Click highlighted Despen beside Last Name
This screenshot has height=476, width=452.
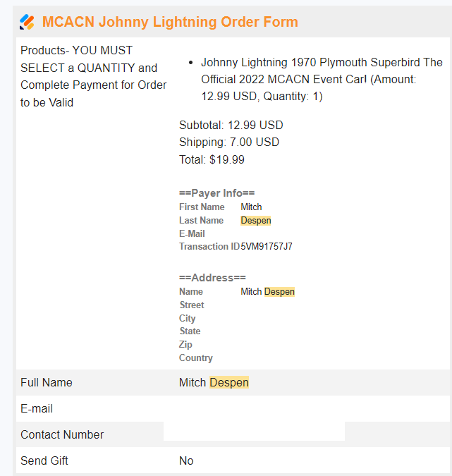pos(255,220)
